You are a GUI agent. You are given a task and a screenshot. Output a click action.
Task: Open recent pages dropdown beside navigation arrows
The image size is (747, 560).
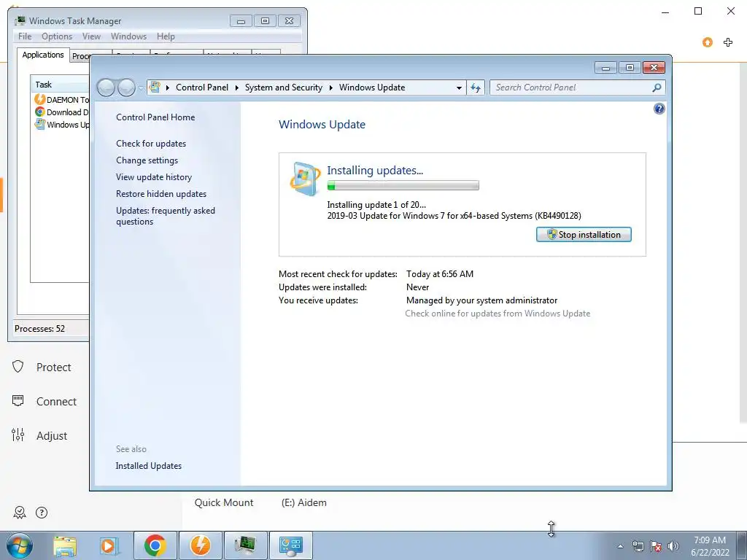click(141, 88)
